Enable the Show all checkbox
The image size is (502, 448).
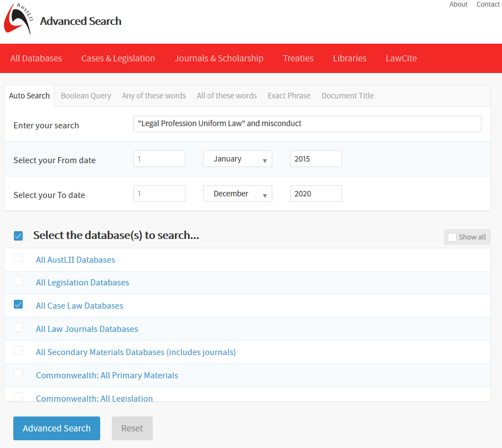[452, 237]
